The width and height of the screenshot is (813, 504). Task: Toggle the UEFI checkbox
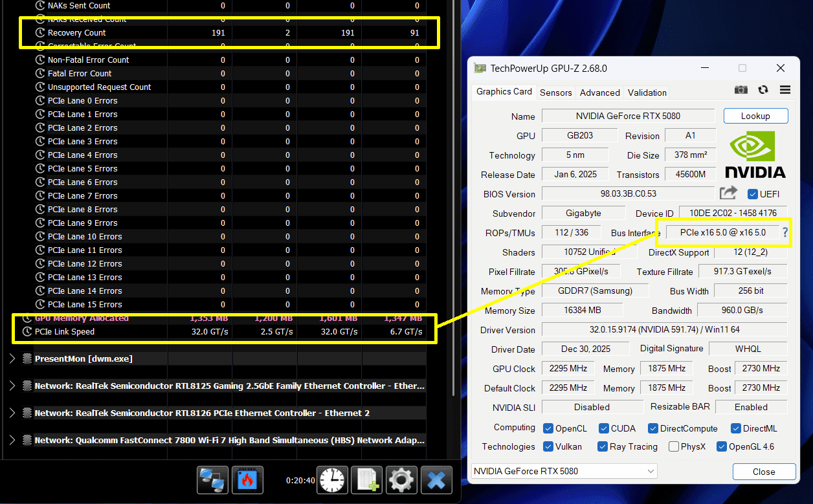[752, 194]
